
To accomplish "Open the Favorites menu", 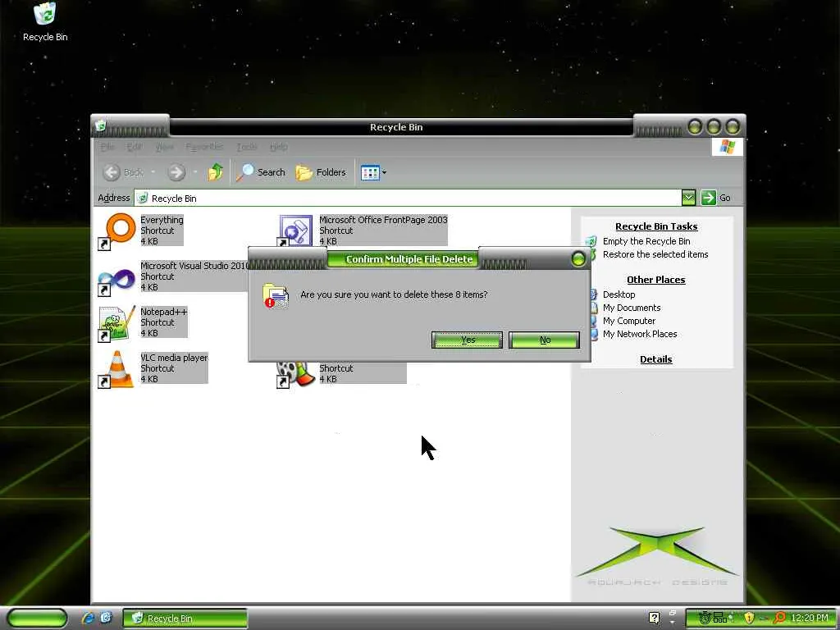I will coord(204,147).
